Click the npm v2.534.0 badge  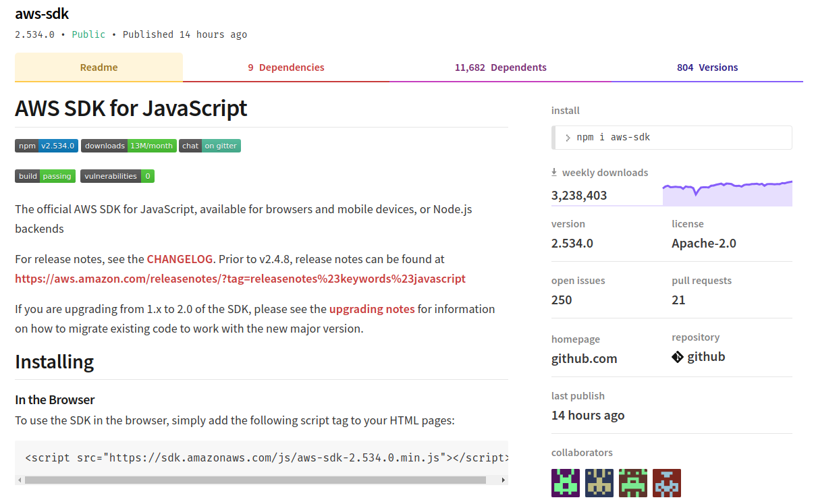click(47, 146)
